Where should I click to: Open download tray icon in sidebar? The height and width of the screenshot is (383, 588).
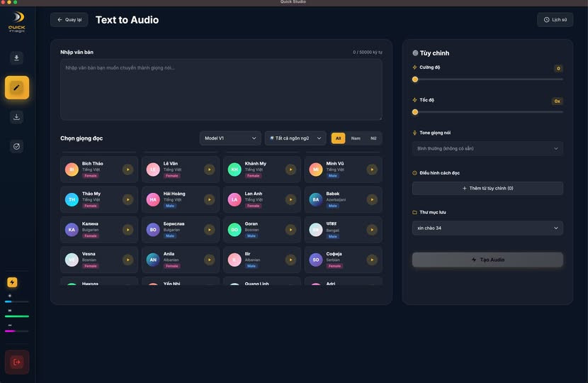[16, 117]
